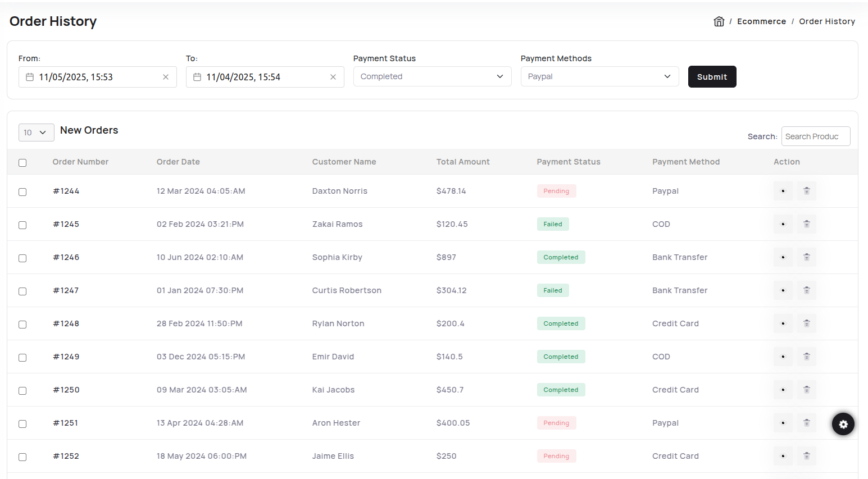Delete order #1245 using the trash icon
This screenshot has height=479, width=868.
pyautogui.click(x=807, y=224)
